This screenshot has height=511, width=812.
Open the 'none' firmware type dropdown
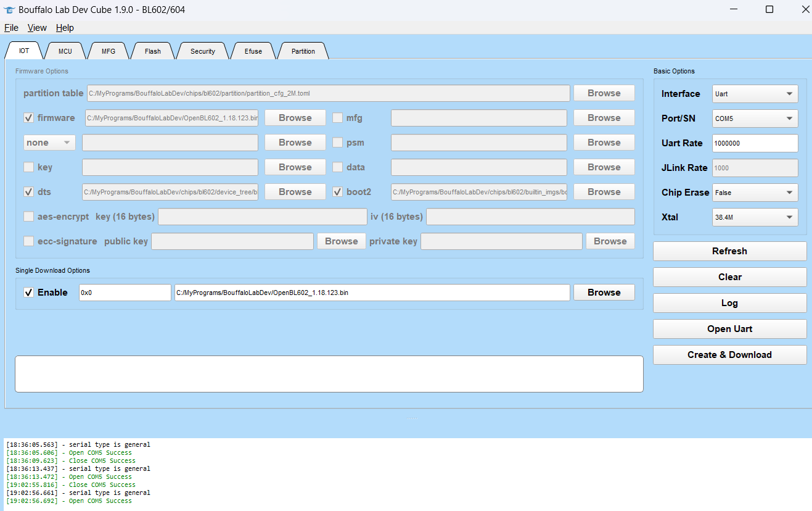click(49, 143)
